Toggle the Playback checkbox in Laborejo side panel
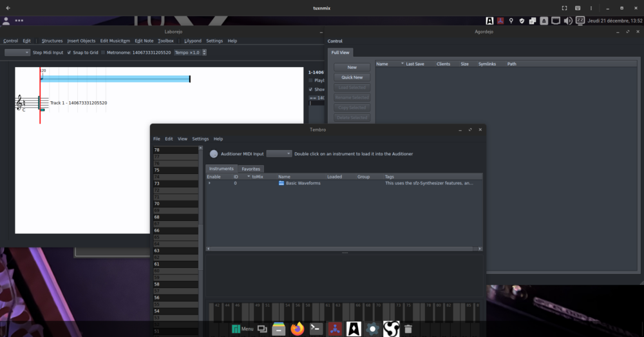Screen dimensions: 644x337 (x=310, y=81)
